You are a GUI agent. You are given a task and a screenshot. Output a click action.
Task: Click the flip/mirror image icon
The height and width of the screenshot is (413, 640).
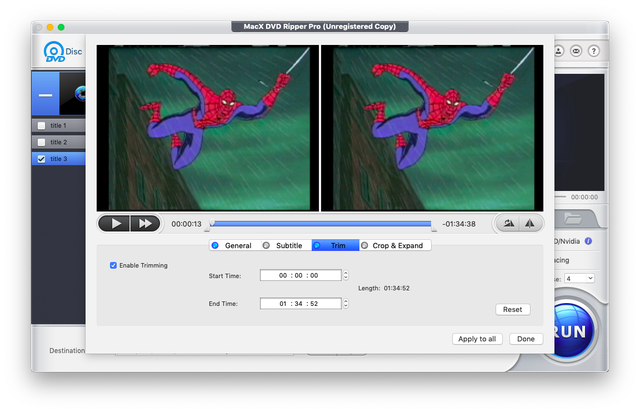pyautogui.click(x=531, y=223)
